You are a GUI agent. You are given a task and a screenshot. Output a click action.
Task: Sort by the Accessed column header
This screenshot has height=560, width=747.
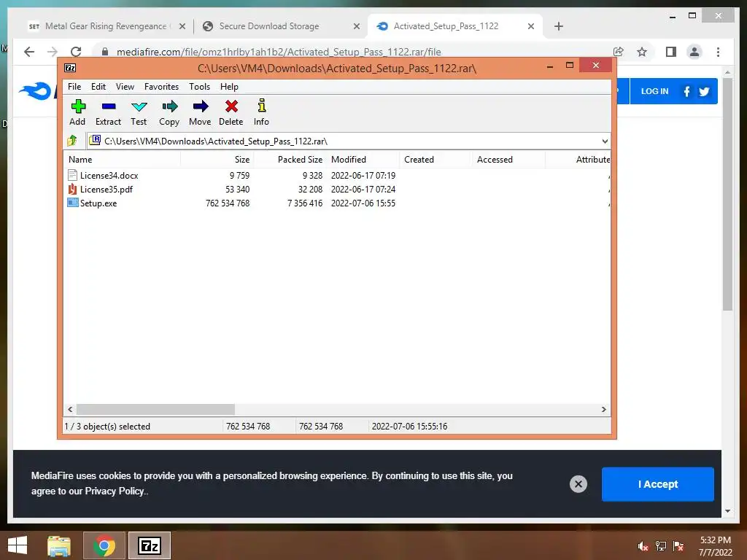508,160
